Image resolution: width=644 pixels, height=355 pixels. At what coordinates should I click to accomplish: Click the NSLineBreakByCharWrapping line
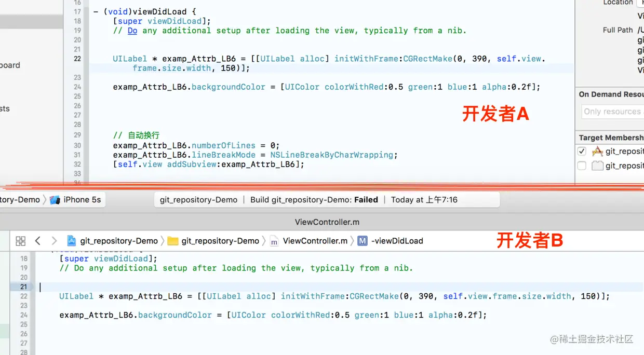tap(255, 155)
